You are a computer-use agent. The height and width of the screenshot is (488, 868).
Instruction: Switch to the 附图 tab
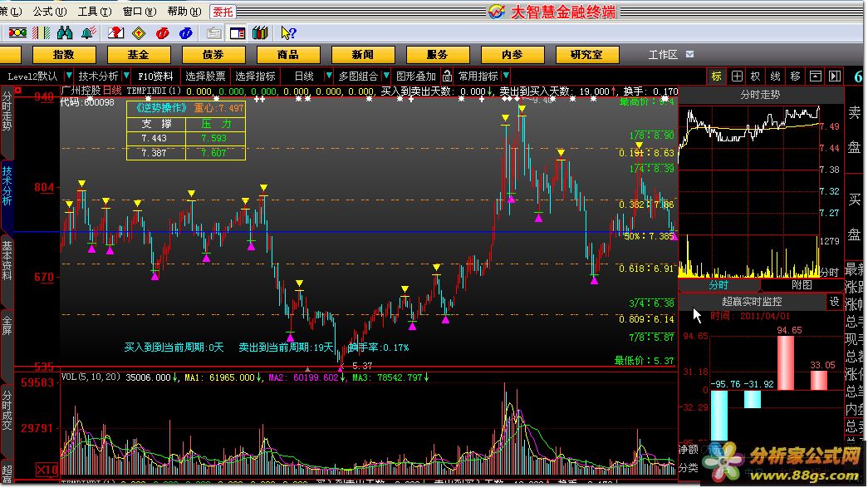point(802,285)
